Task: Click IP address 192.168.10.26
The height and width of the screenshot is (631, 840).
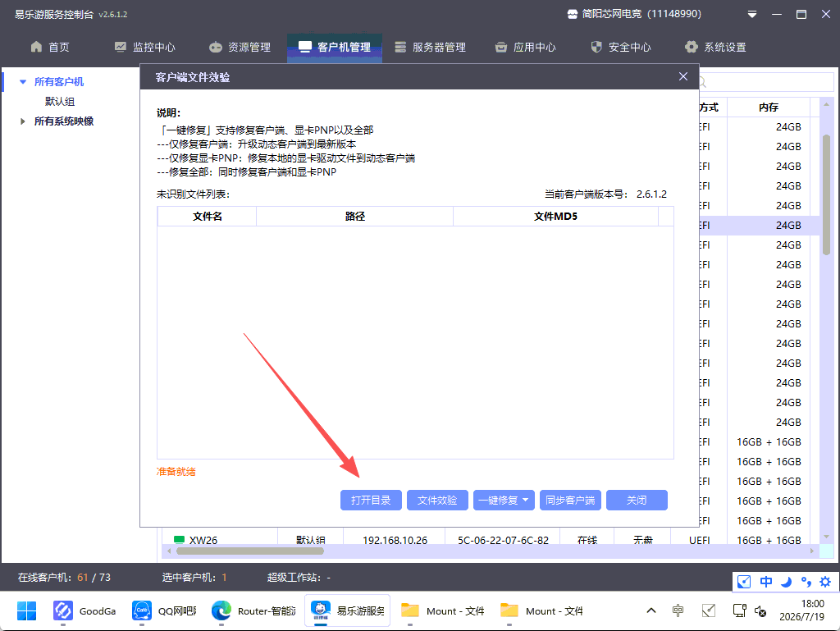Action: (395, 540)
